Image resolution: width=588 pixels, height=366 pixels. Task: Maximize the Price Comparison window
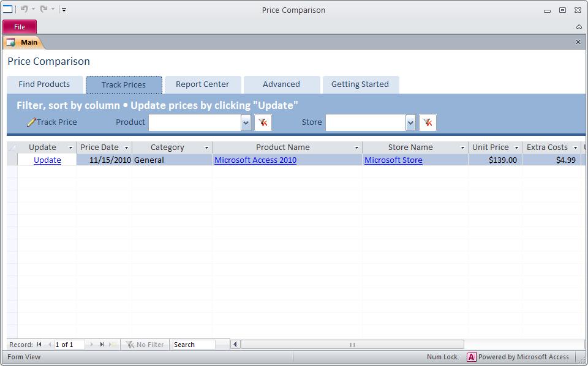pyautogui.click(x=562, y=10)
